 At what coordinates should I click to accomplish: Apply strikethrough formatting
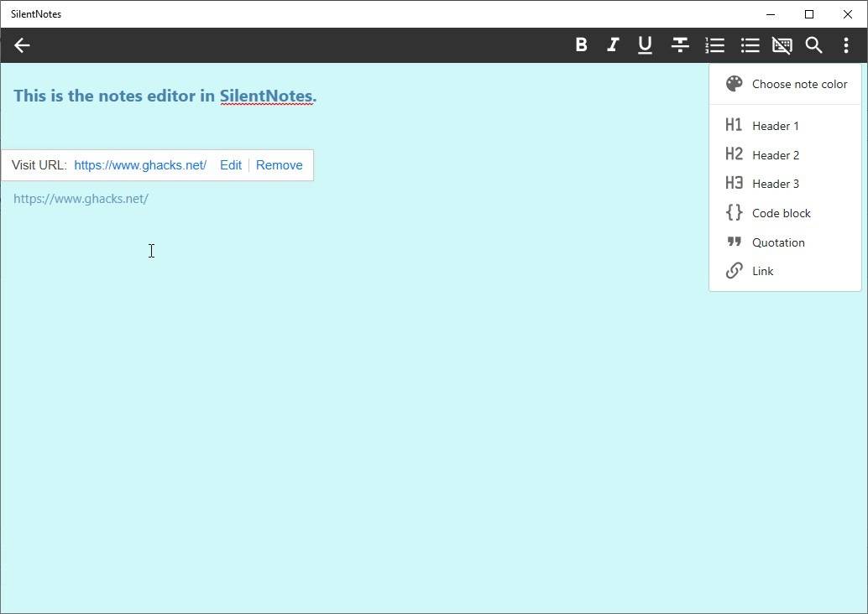tap(679, 45)
